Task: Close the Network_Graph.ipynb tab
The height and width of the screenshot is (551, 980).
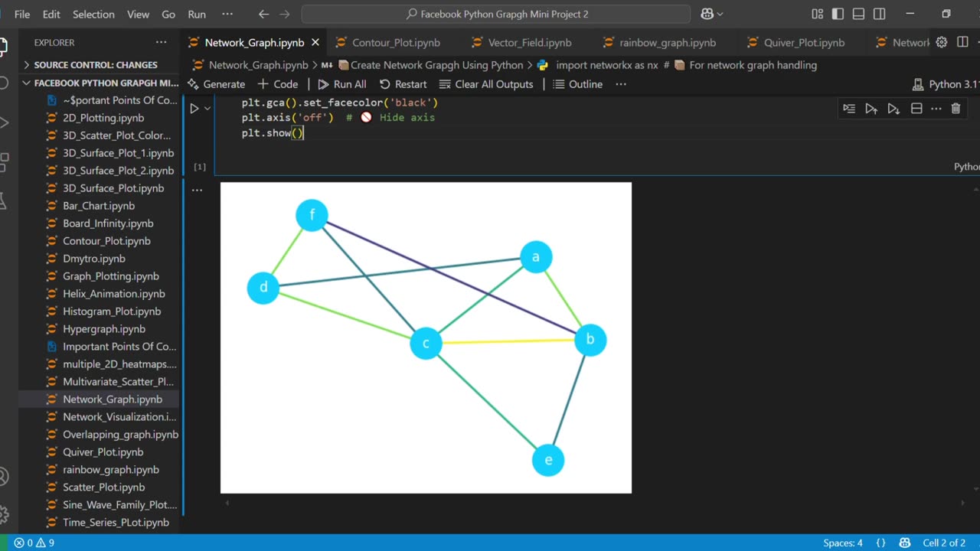Action: (x=315, y=42)
